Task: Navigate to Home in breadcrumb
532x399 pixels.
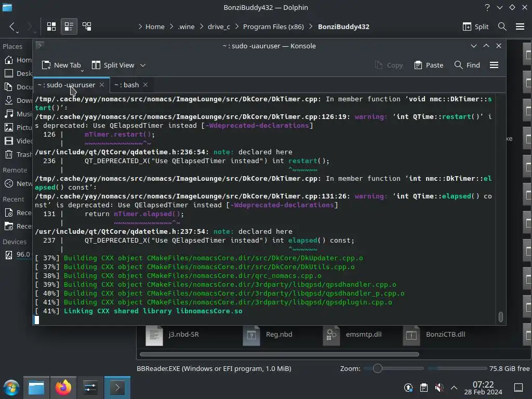Action: pos(155,26)
